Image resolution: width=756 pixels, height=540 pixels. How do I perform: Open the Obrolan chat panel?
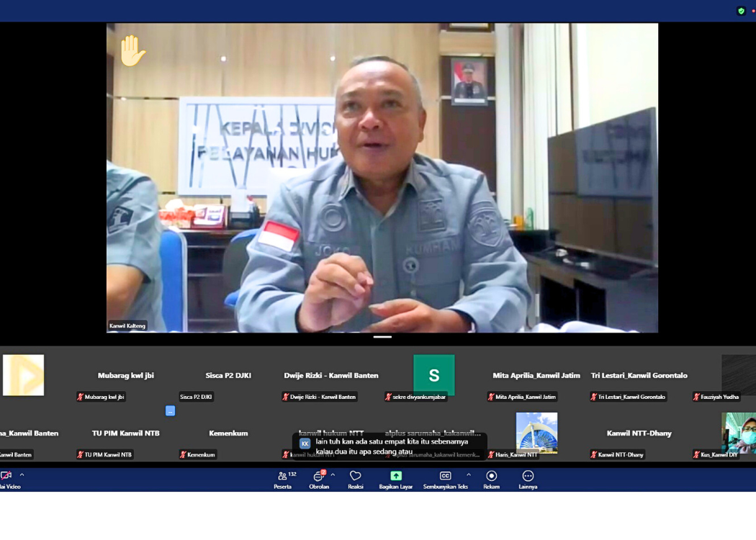[x=318, y=479]
